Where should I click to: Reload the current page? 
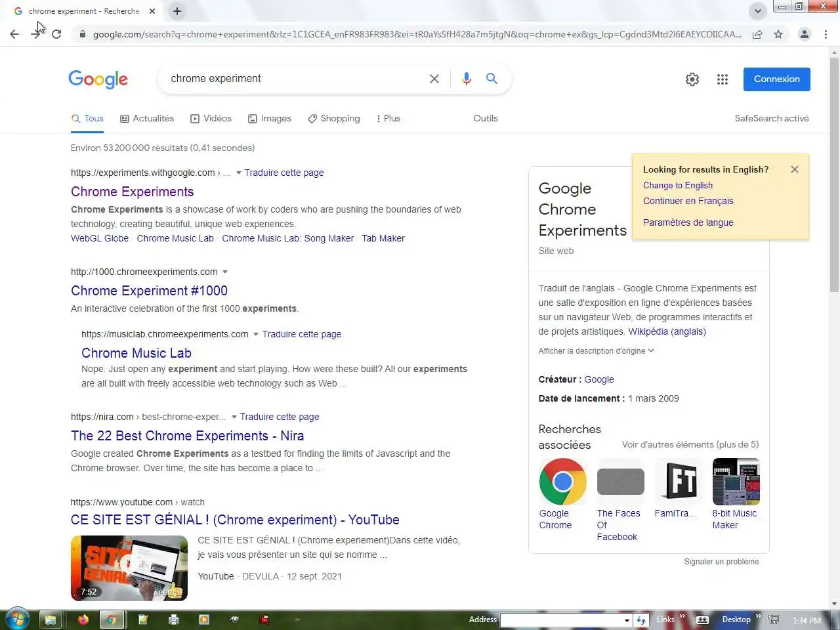56,34
